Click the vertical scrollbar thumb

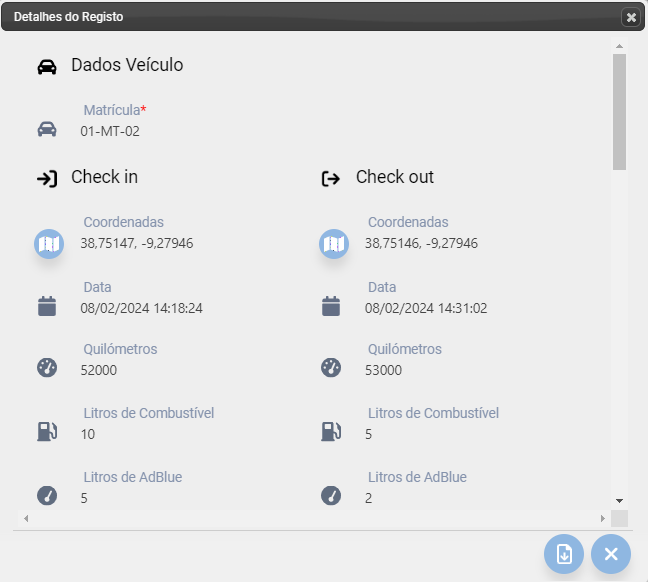(619, 112)
